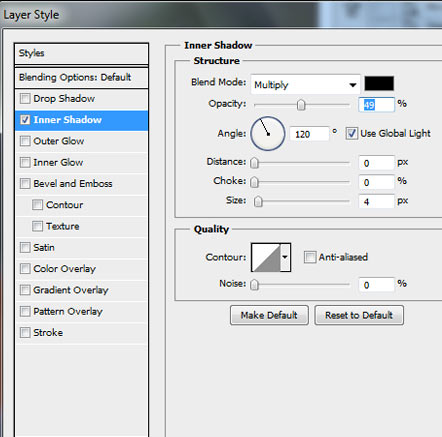Viewport: 442px width, 437px height.
Task: Enable the Anti-aliased checkbox
Action: [x=310, y=257]
